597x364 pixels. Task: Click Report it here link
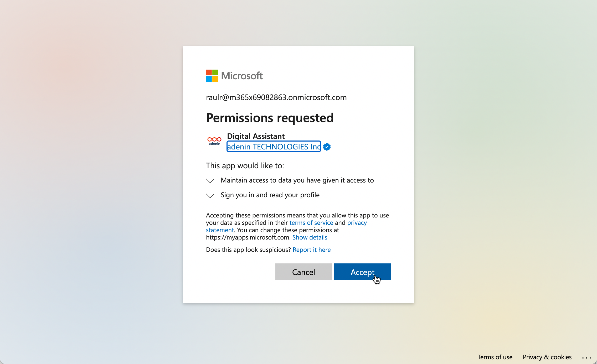(312, 250)
